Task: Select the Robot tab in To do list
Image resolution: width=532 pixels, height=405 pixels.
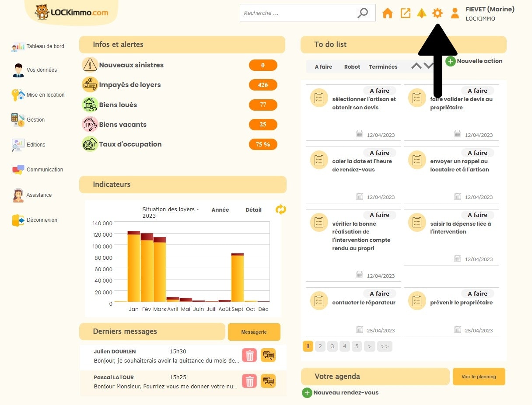Action: coord(352,67)
